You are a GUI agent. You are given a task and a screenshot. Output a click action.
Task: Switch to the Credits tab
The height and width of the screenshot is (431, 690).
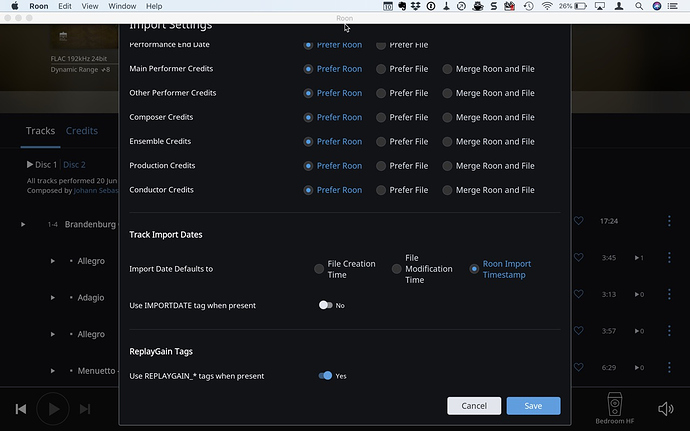point(82,131)
